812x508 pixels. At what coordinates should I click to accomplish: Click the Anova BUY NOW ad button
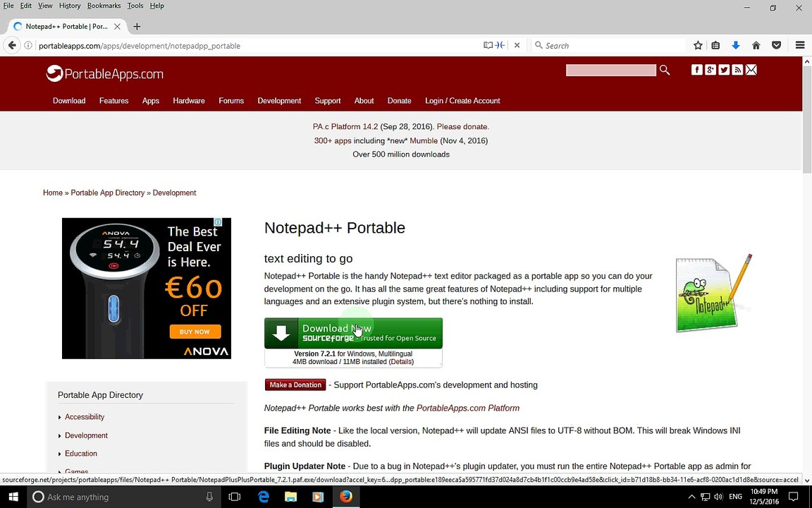coord(195,332)
